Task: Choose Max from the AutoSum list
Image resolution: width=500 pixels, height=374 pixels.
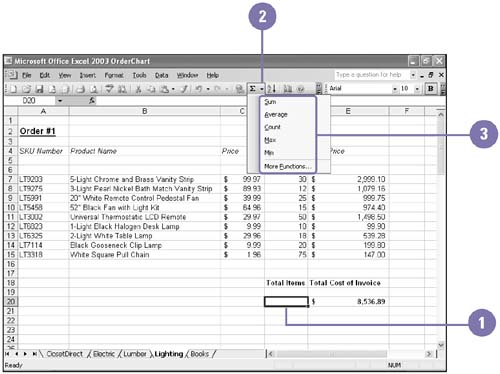Action: pos(288,140)
